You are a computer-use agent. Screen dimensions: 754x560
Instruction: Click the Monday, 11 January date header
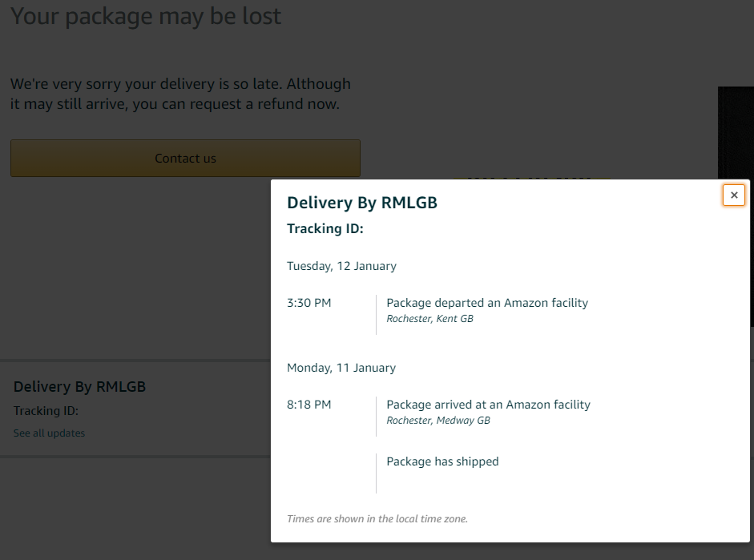(x=341, y=368)
